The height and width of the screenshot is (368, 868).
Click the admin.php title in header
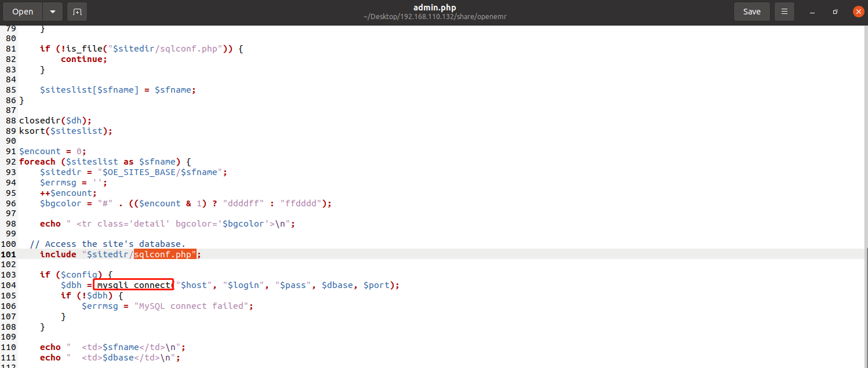[435, 8]
